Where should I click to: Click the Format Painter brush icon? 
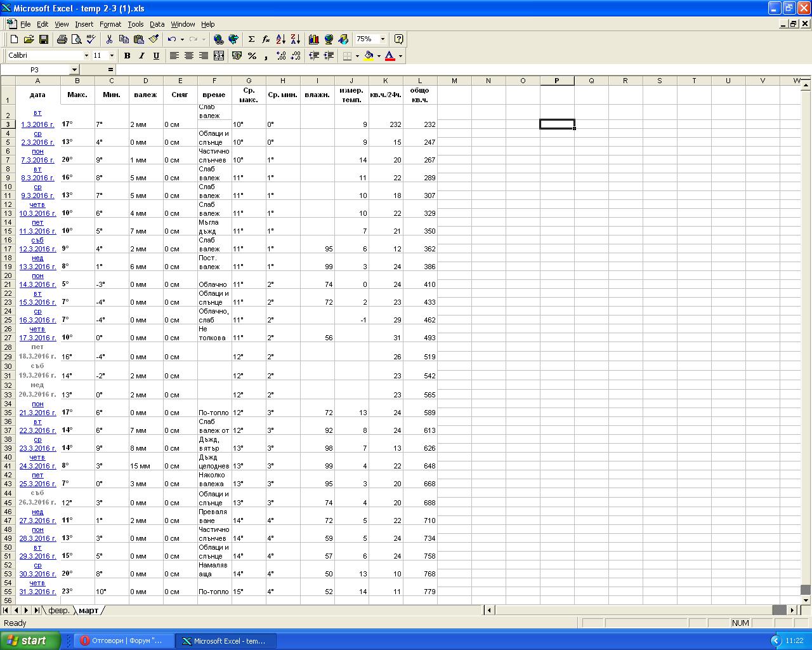click(154, 39)
